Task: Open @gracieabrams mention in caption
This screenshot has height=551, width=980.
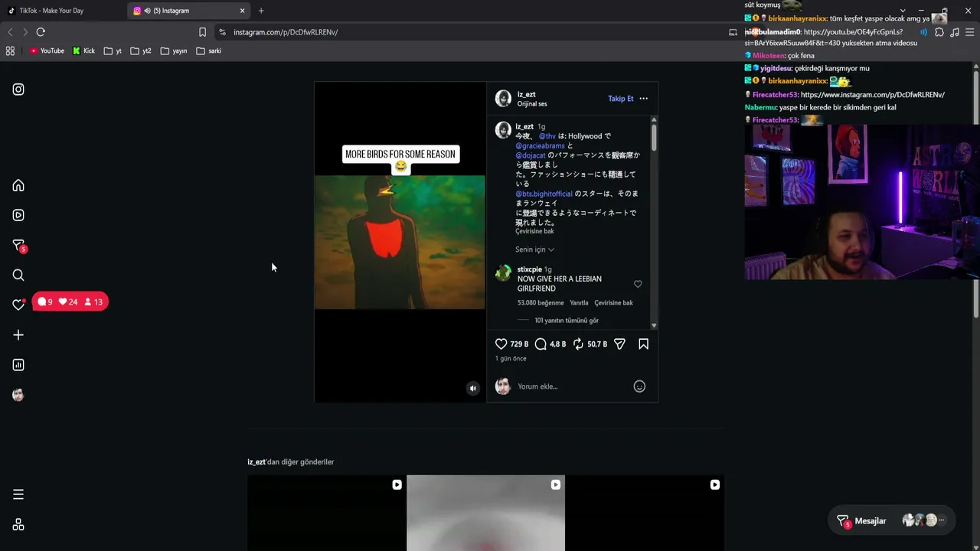Action: pos(540,145)
